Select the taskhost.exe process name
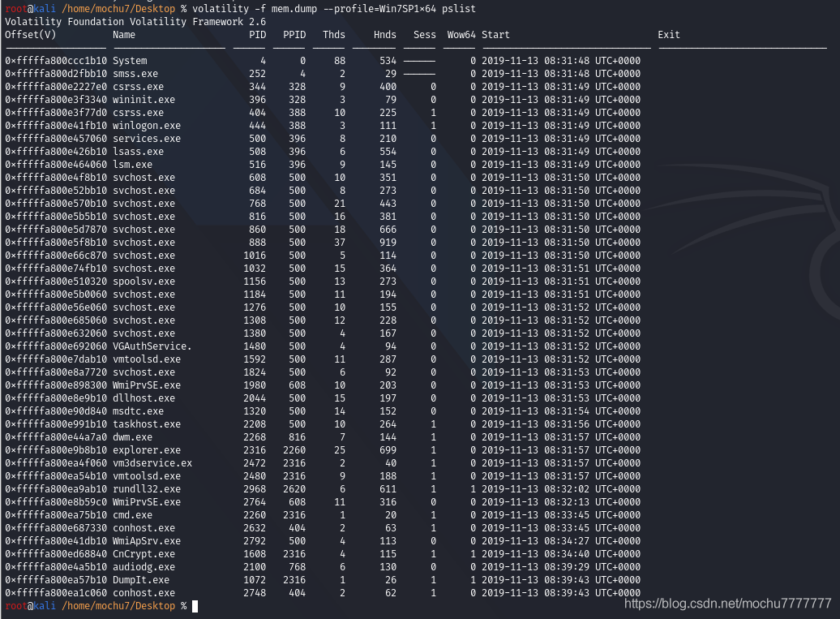Image resolution: width=840 pixels, height=619 pixels. [x=147, y=424]
